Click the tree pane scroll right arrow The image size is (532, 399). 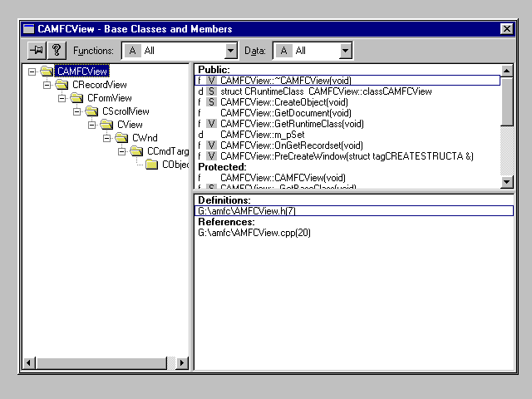(183, 363)
